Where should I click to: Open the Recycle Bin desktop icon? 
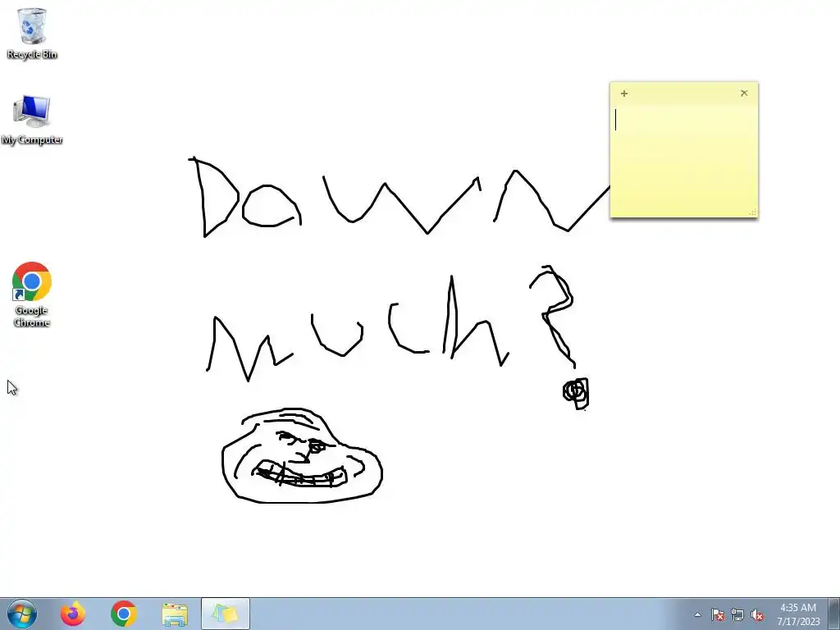click(x=32, y=33)
